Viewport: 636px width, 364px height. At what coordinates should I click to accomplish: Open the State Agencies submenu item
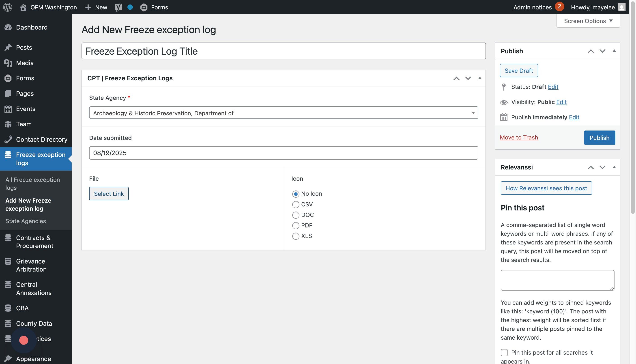26,221
